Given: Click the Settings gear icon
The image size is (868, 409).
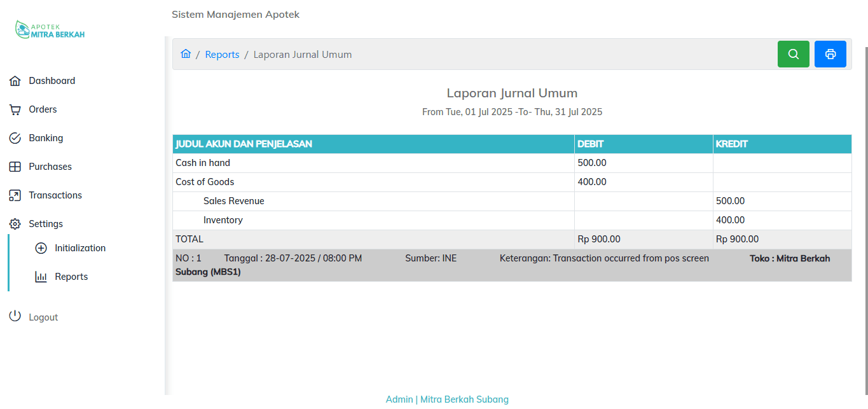Looking at the screenshot, I should coord(15,224).
